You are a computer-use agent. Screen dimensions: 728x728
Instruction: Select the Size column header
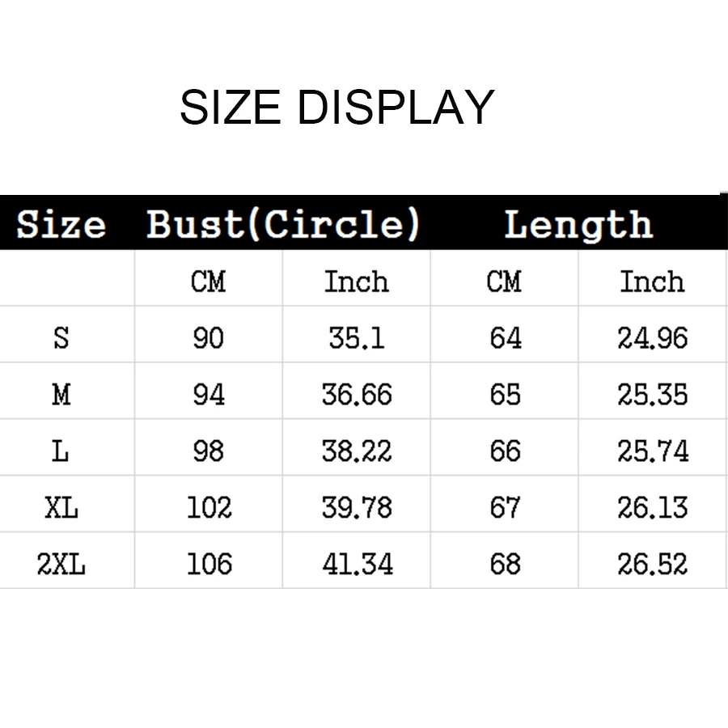coord(61,224)
